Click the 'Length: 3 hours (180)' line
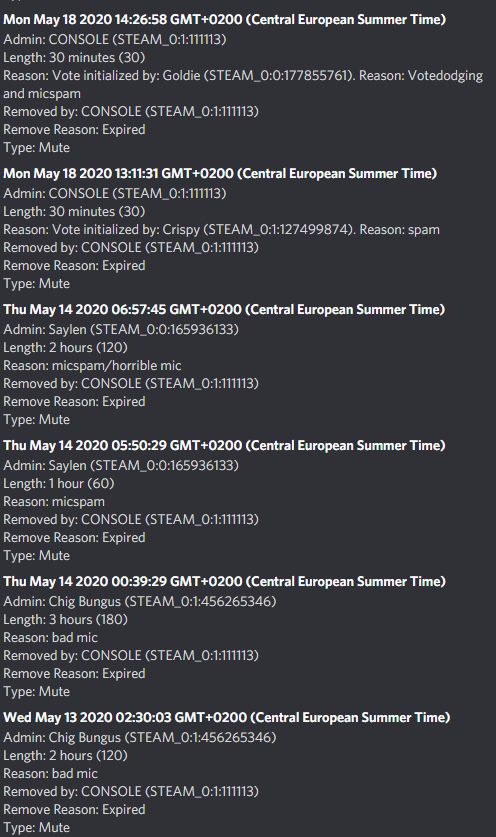Screen dimensions: 496x837 (x=66, y=619)
